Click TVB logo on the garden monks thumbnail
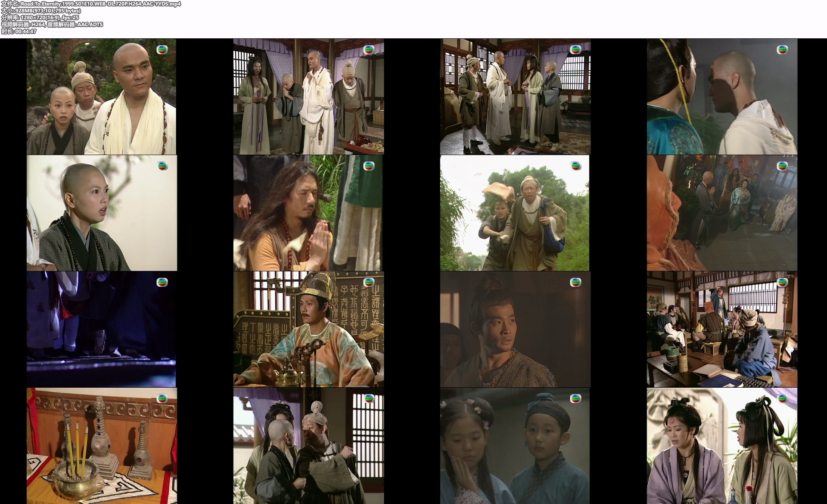Image resolution: width=827 pixels, height=504 pixels. click(x=162, y=50)
